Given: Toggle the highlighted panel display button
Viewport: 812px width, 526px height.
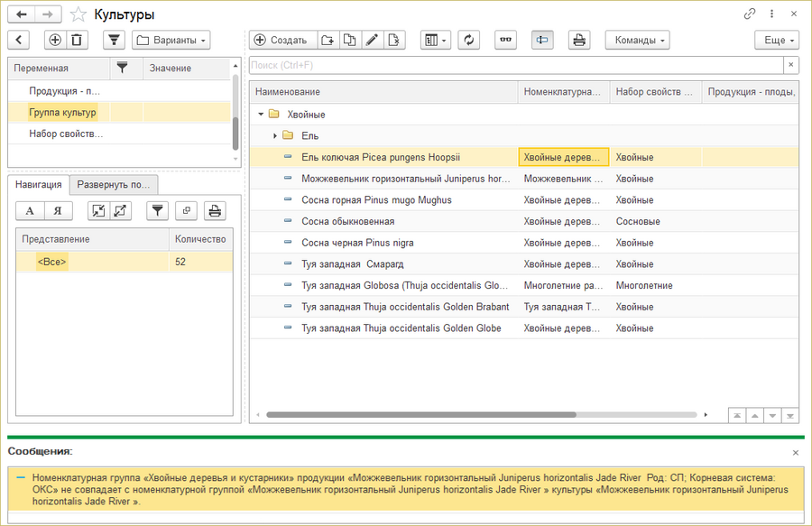Looking at the screenshot, I should pos(541,40).
